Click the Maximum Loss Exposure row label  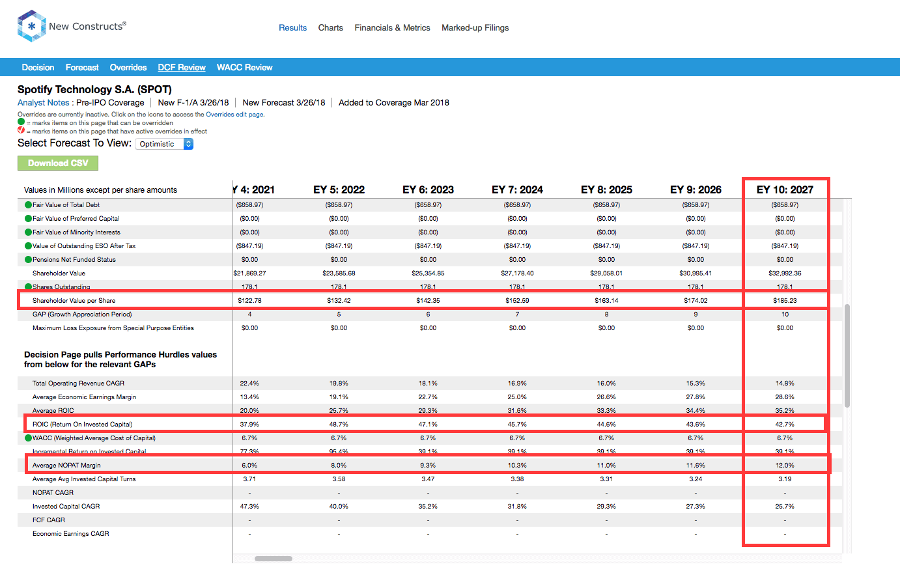tap(113, 328)
